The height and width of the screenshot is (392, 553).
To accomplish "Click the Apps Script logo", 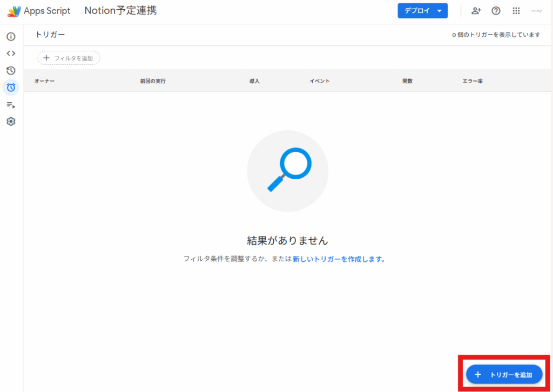I will [x=39, y=11].
